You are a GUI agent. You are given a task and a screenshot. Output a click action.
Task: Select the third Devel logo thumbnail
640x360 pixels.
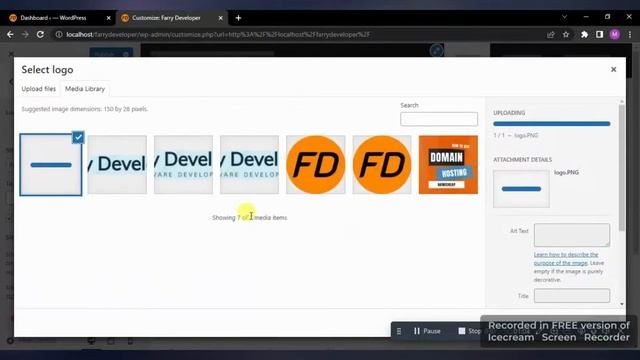point(249,164)
